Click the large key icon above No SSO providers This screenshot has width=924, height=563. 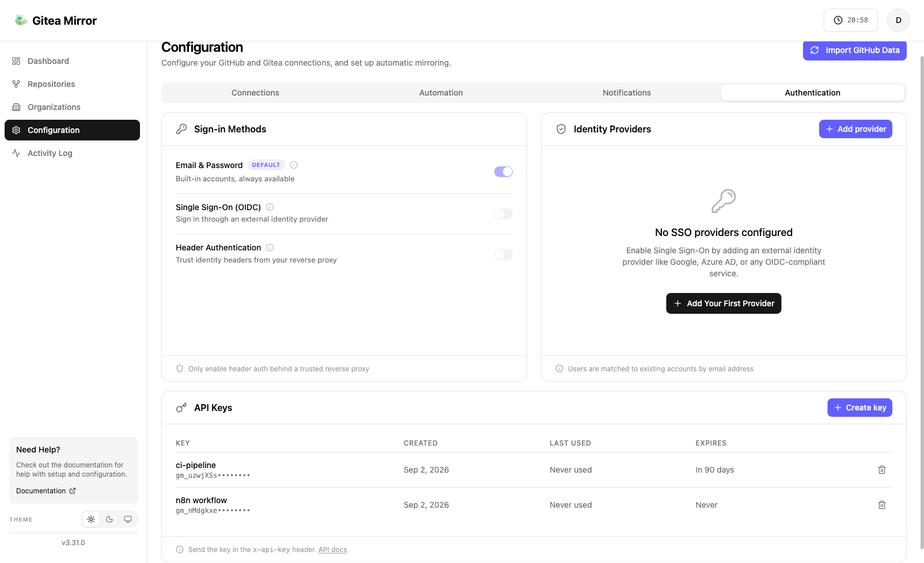pyautogui.click(x=724, y=201)
